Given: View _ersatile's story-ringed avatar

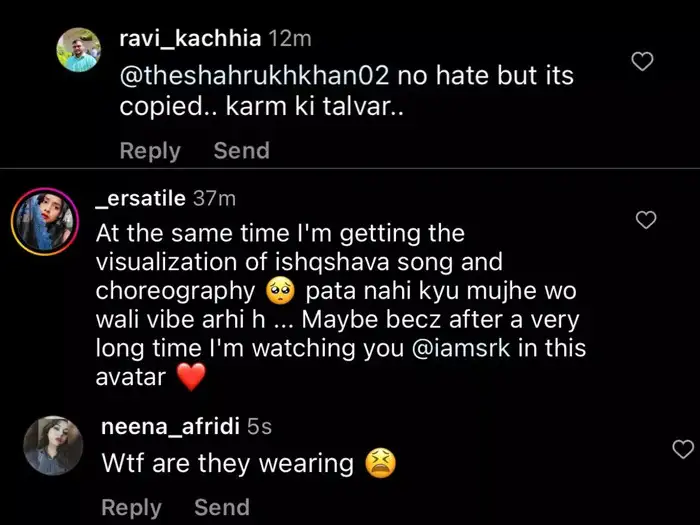Looking at the screenshot, I should click(x=46, y=221).
